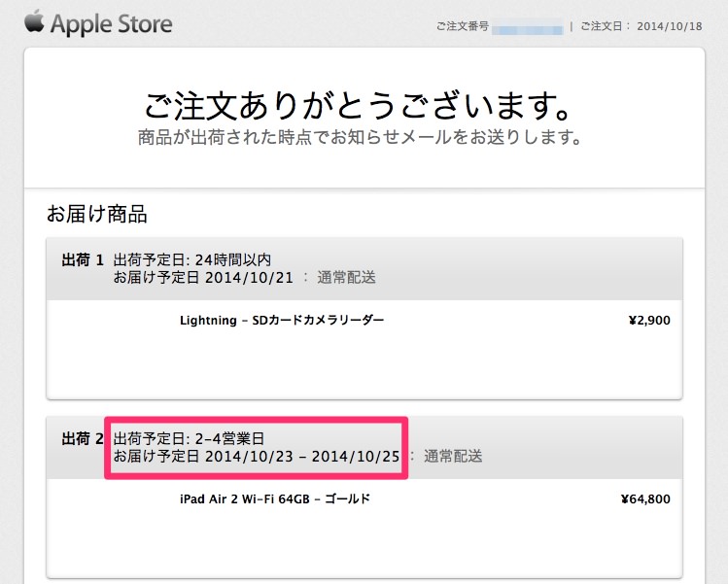Open the Apple Store header title
This screenshot has height=584, width=728.
pos(112,24)
